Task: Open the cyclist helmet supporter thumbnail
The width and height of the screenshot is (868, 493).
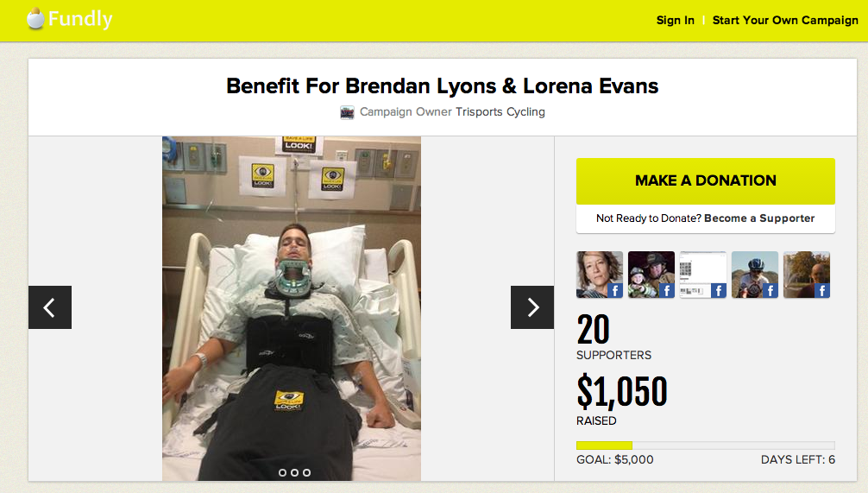Action: point(755,275)
